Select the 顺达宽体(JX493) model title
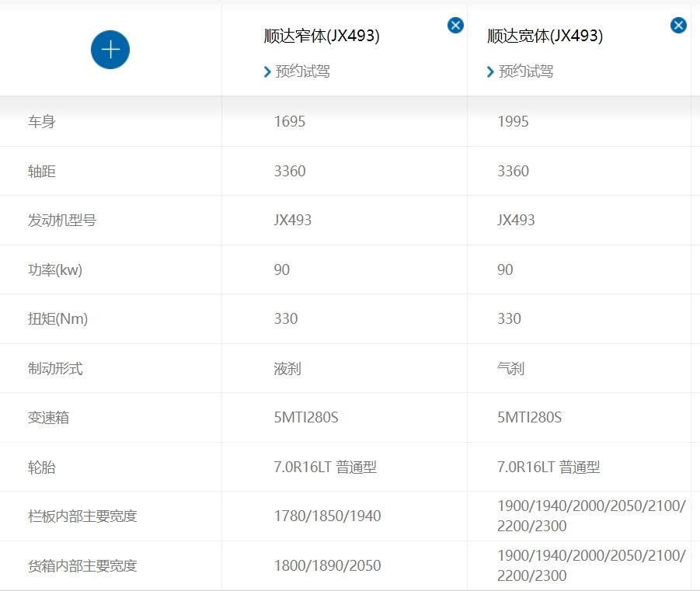The image size is (700, 591). click(x=545, y=36)
